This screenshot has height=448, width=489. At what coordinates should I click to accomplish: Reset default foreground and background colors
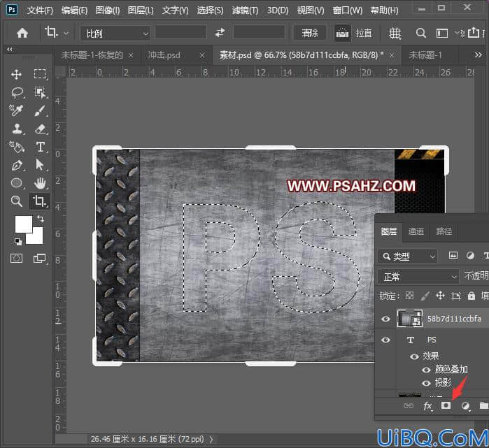pyautogui.click(x=17, y=241)
